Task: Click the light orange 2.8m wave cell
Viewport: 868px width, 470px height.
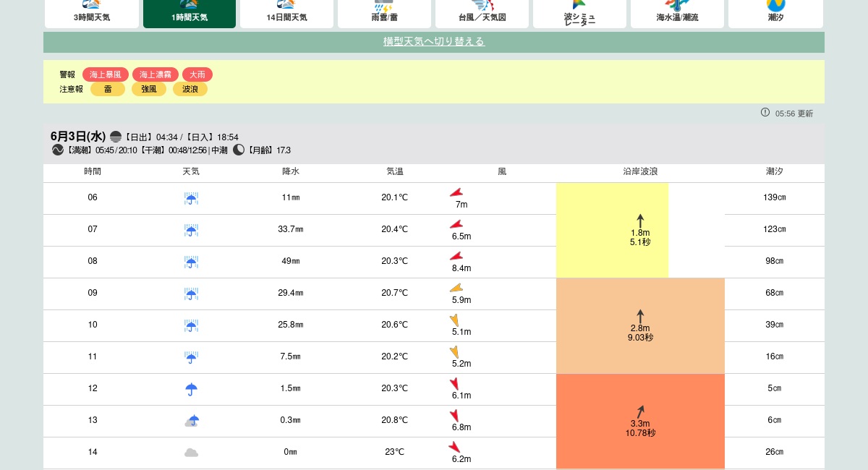Action: click(640, 326)
